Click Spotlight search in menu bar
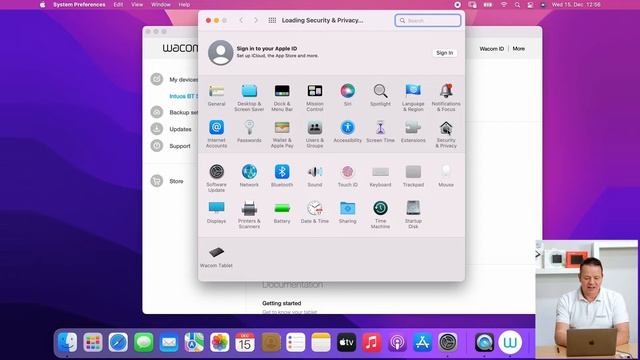640x360 pixels. 517,5
